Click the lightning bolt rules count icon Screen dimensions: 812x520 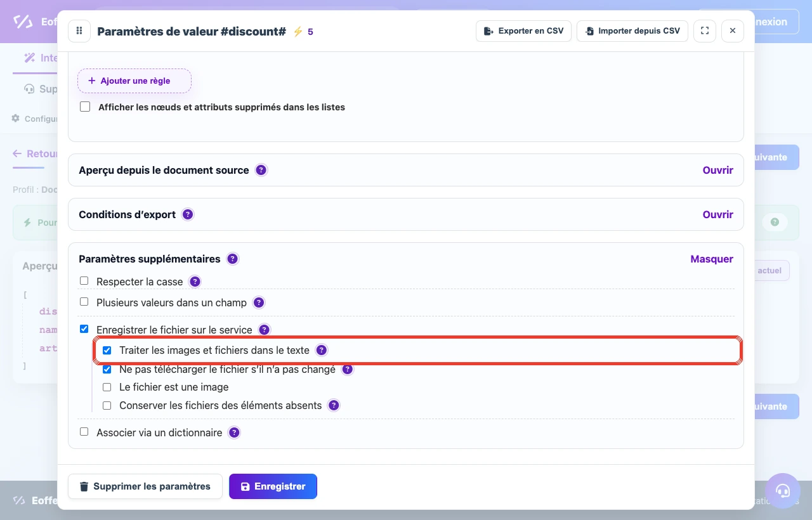pyautogui.click(x=298, y=32)
